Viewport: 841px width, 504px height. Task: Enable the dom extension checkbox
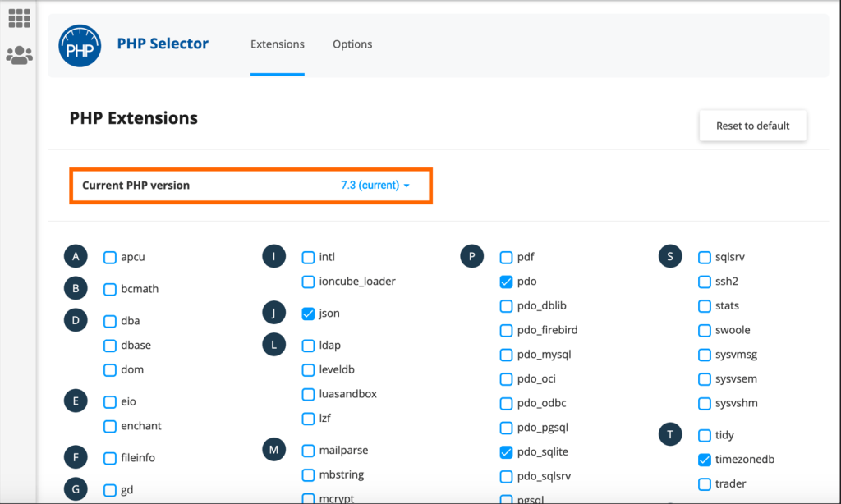[110, 370]
